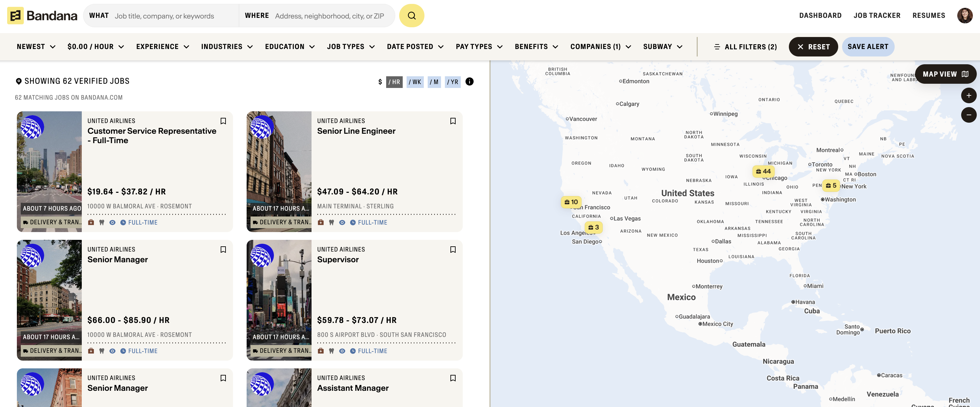Go to Dashboard
980x407 pixels.
[x=820, y=16]
